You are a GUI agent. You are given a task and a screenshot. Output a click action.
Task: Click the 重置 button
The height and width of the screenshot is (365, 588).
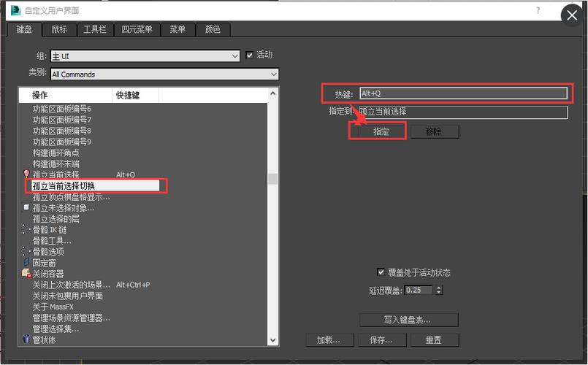point(435,340)
